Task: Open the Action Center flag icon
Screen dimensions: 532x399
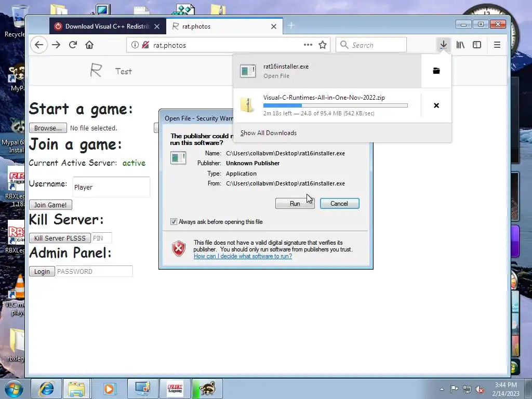Action: point(454,389)
